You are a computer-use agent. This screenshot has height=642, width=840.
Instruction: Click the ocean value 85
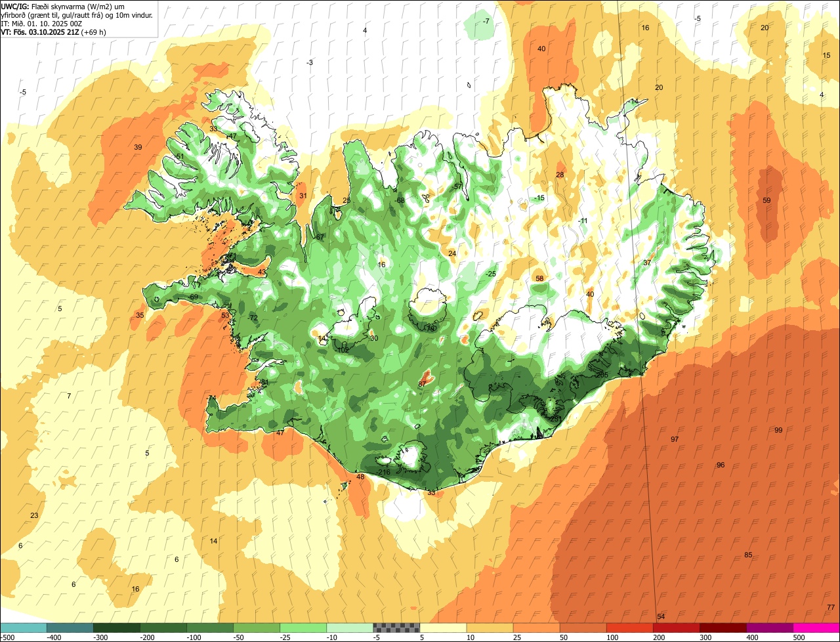[x=748, y=555]
